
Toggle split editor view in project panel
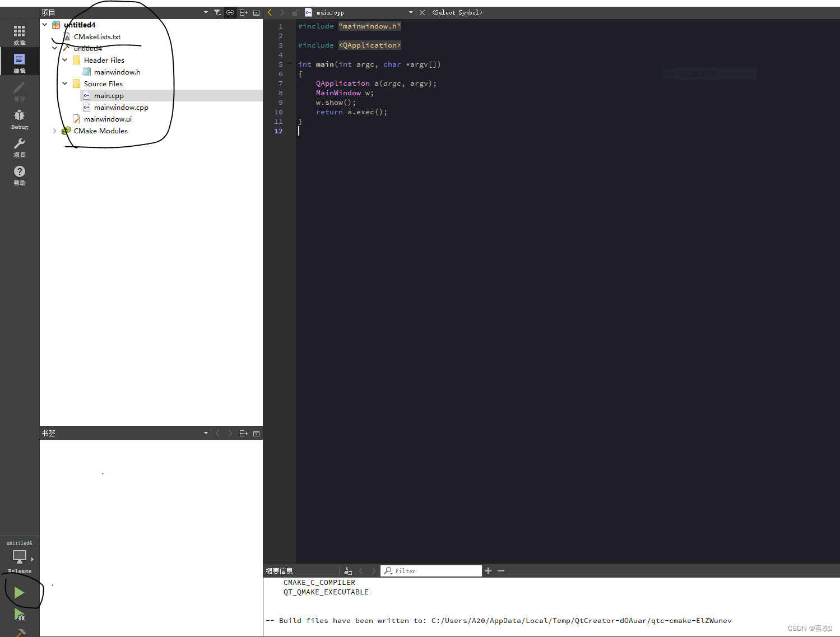point(243,12)
